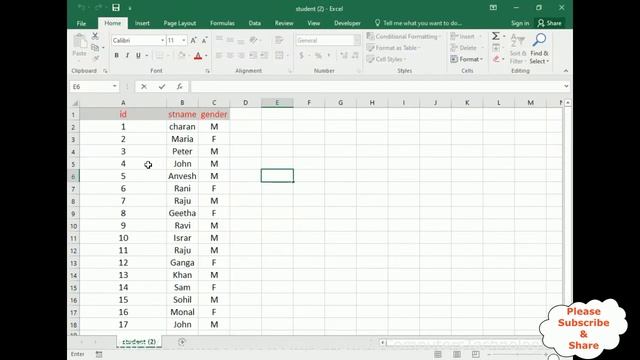The image size is (640, 360).
Task: Switch to the Formulas tab
Action: [222, 23]
